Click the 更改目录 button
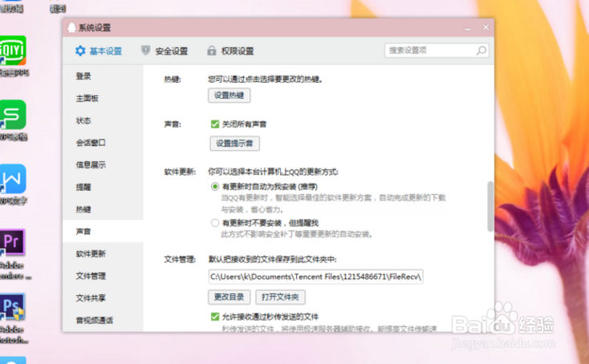This screenshot has width=589, height=364. click(230, 297)
